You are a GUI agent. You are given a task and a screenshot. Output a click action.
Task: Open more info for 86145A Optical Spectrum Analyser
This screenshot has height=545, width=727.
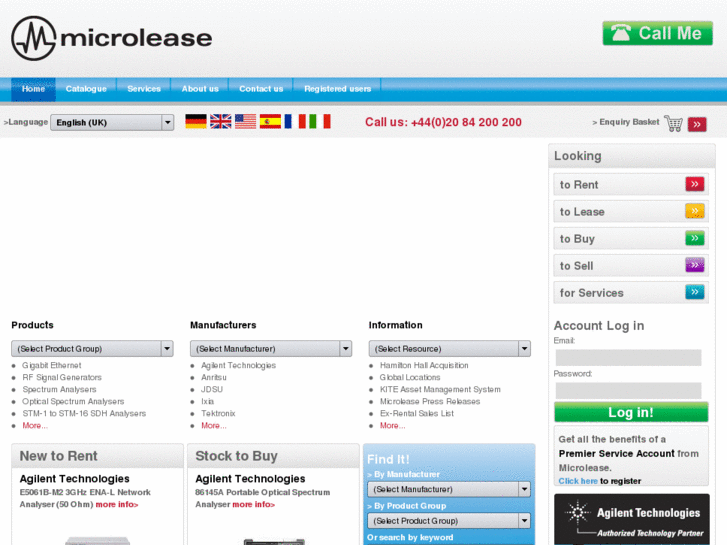pos(254,504)
